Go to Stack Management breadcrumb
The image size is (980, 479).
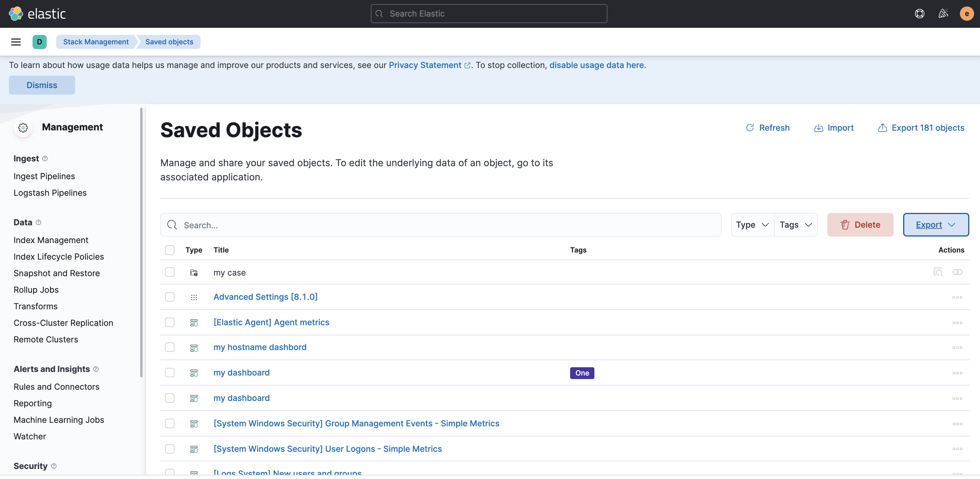[x=96, y=42]
